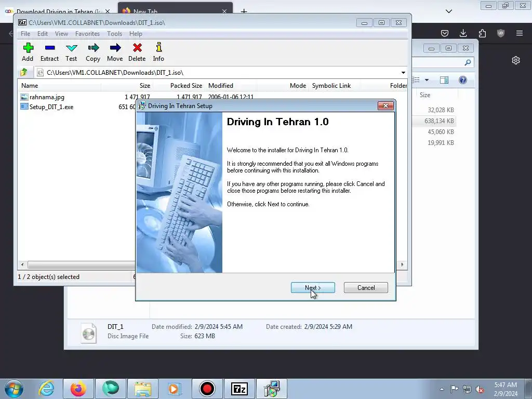Expand the 7-Zip address path dropdown
This screenshot has height=399, width=532.
click(403, 73)
